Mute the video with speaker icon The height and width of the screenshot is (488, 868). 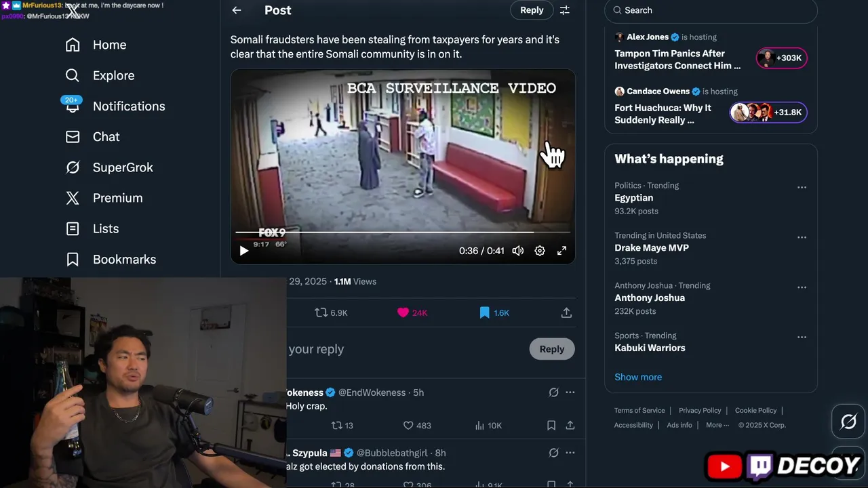pos(518,251)
